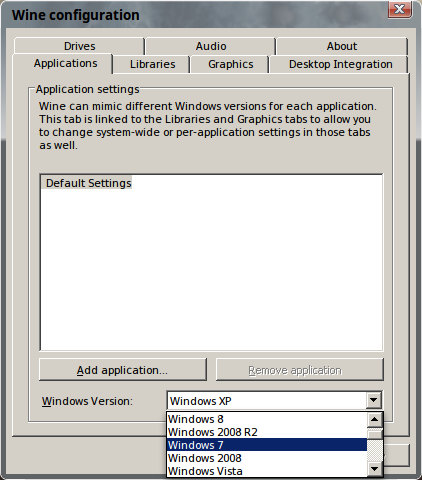Go to the Desktop Integration tab
Image resolution: width=422 pixels, height=480 pixels.
[x=340, y=64]
